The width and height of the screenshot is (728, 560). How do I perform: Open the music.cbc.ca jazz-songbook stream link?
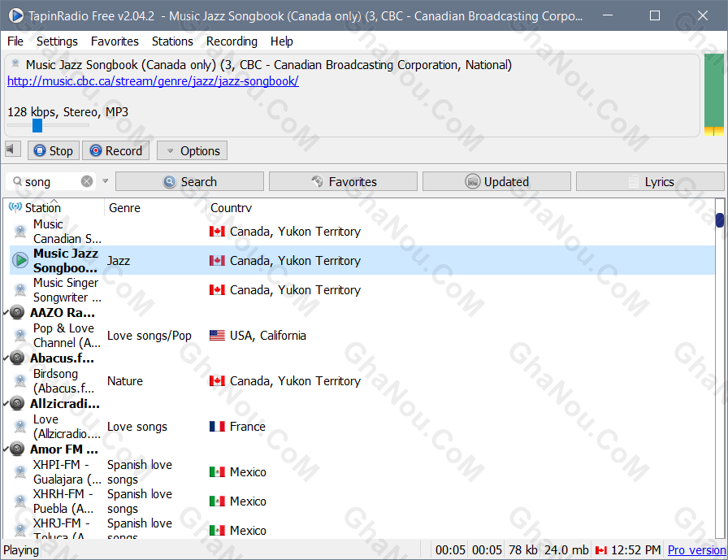[153, 81]
